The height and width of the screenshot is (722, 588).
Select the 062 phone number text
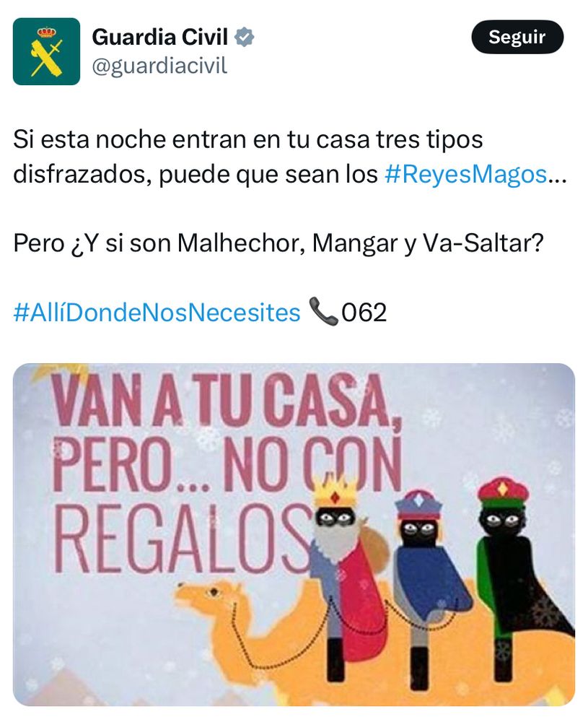(364, 313)
